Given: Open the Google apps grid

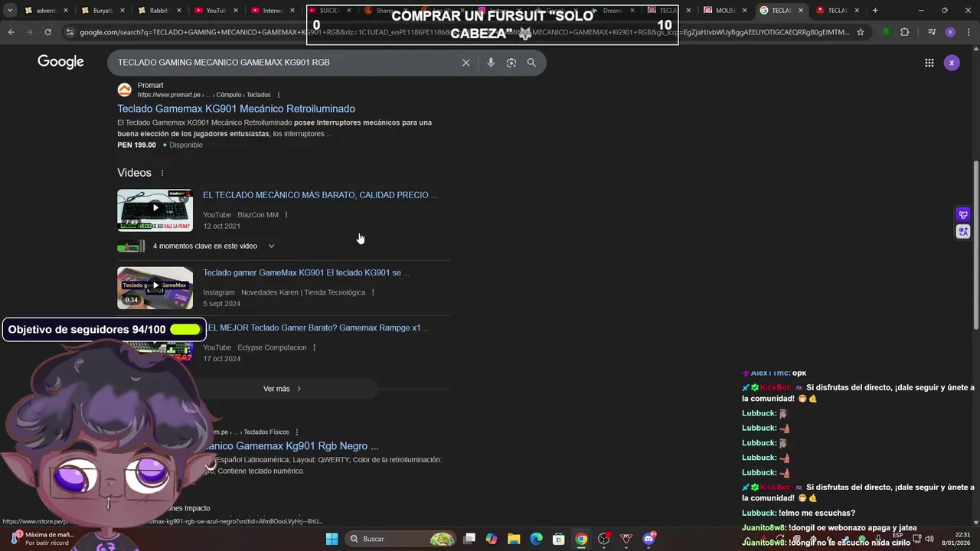Looking at the screenshot, I should (929, 63).
